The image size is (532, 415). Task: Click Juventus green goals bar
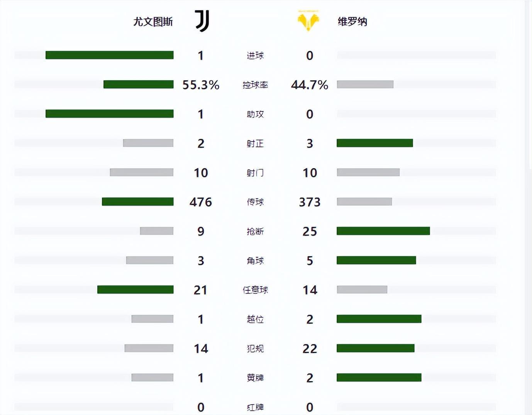coord(109,55)
